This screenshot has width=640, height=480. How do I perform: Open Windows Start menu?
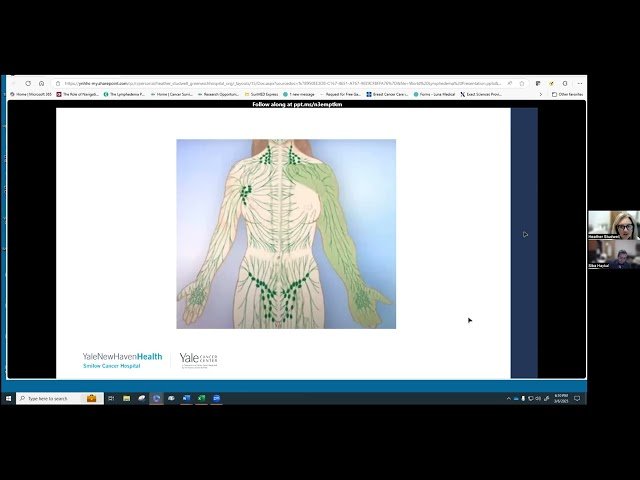click(x=8, y=398)
